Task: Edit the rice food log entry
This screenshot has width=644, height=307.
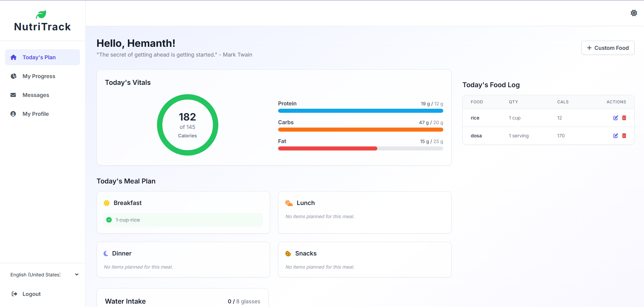Action: [615, 118]
